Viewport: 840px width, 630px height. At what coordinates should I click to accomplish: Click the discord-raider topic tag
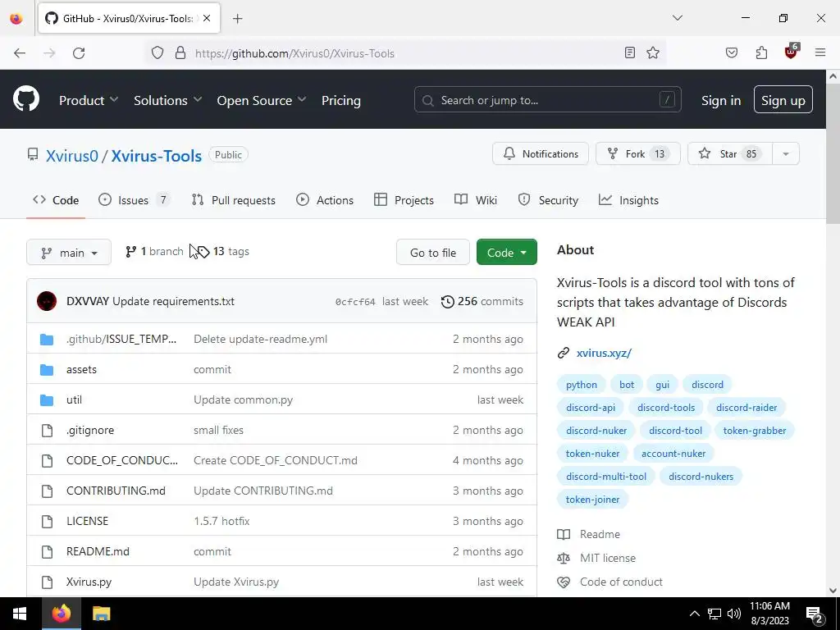(x=746, y=408)
